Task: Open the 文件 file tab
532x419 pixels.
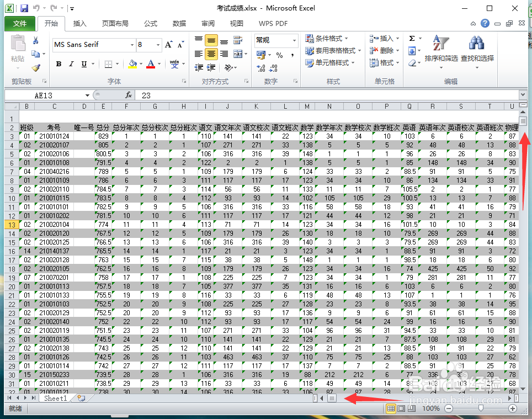Action: coord(20,23)
